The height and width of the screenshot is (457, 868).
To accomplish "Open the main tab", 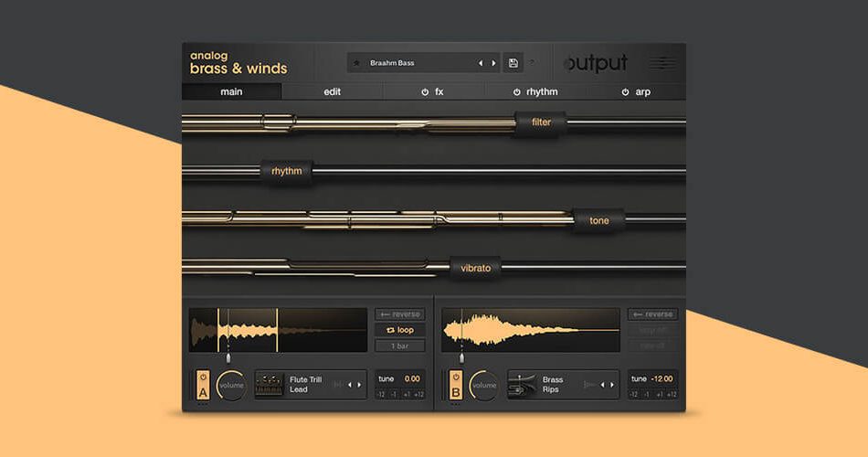I will (x=231, y=92).
